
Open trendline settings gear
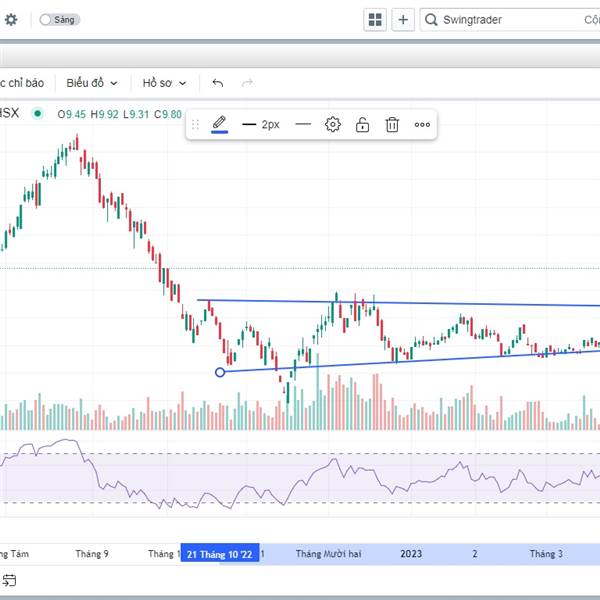(x=333, y=124)
